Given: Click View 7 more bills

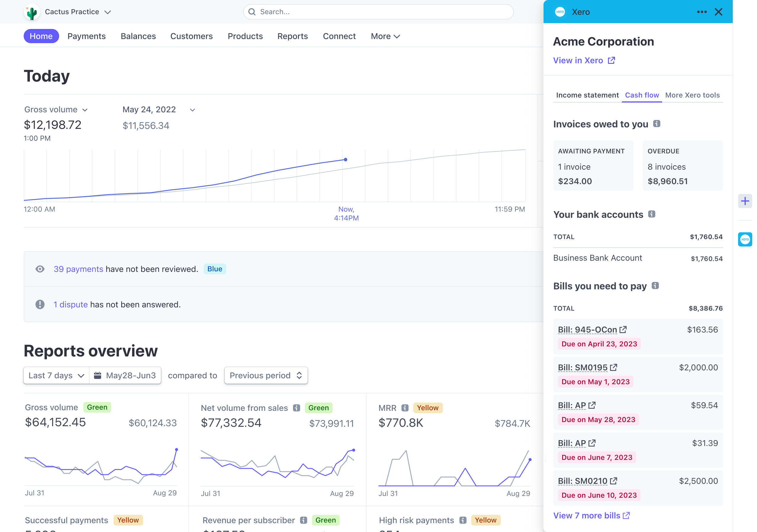Looking at the screenshot, I should (x=587, y=515).
